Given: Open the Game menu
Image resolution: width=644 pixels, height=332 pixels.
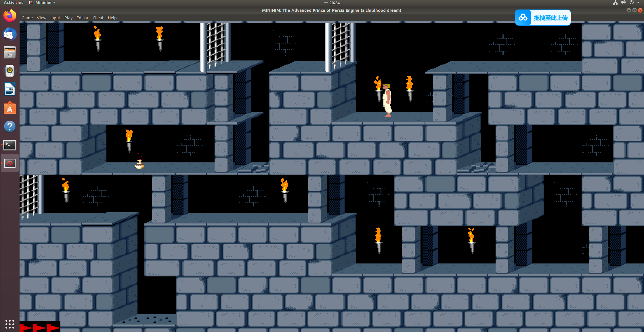Looking at the screenshot, I should click(27, 18).
